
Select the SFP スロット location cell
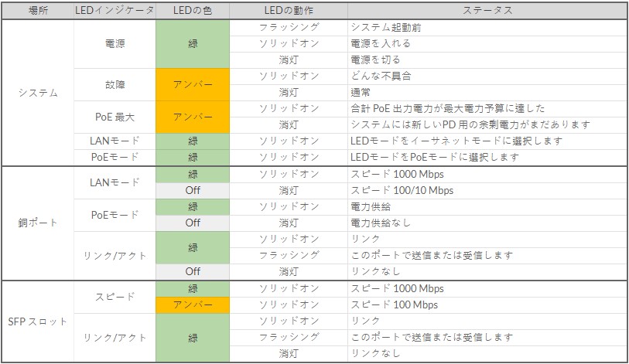click(37, 321)
